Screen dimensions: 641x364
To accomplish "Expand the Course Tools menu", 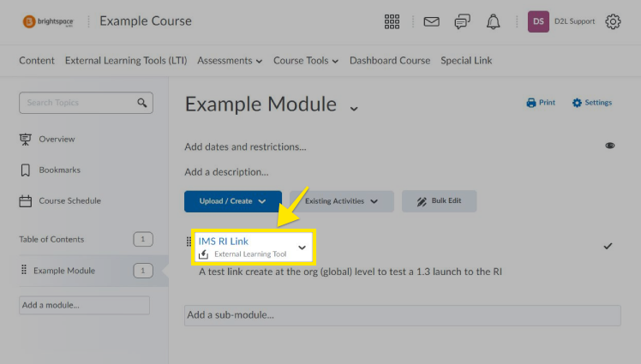I will [306, 61].
